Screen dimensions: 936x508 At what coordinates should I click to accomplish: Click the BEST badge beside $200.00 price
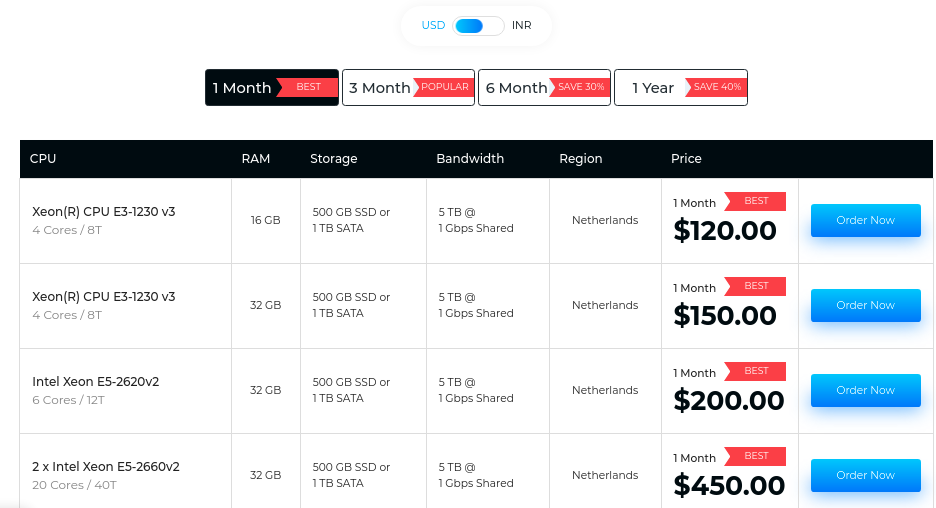(x=756, y=371)
